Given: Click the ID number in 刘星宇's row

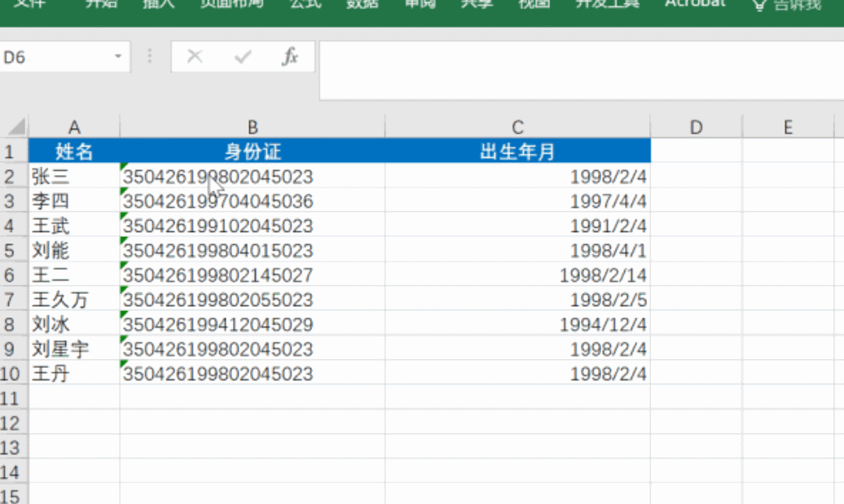Looking at the screenshot, I should pos(218,349).
